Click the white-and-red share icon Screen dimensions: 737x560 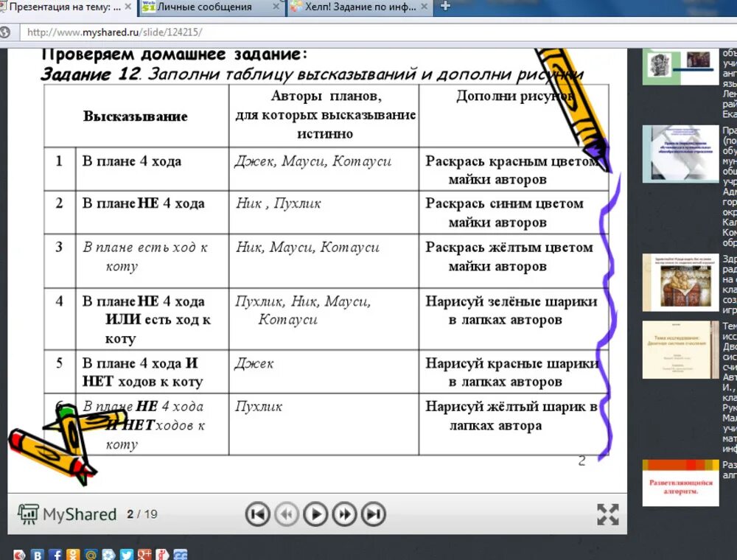click(162, 555)
